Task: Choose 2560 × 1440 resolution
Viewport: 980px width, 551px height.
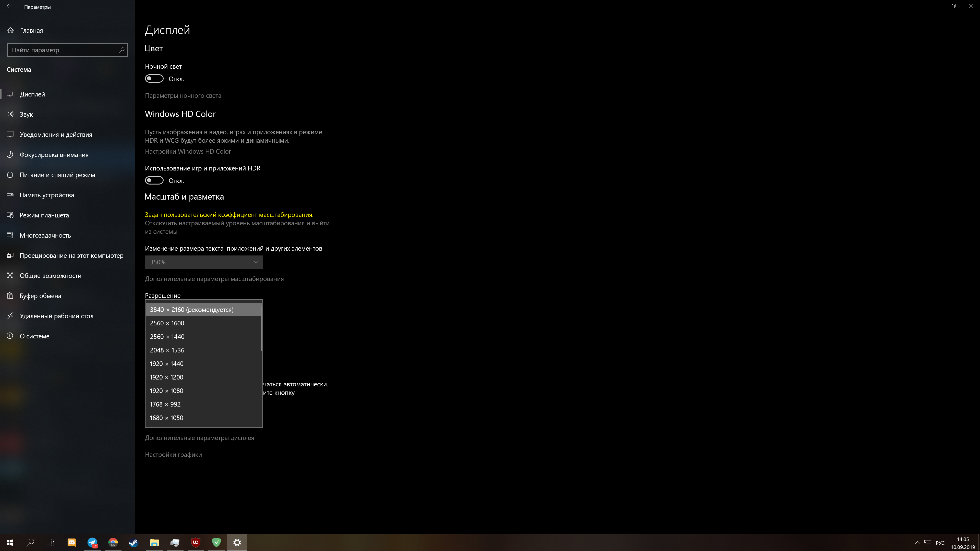Action: pos(203,337)
